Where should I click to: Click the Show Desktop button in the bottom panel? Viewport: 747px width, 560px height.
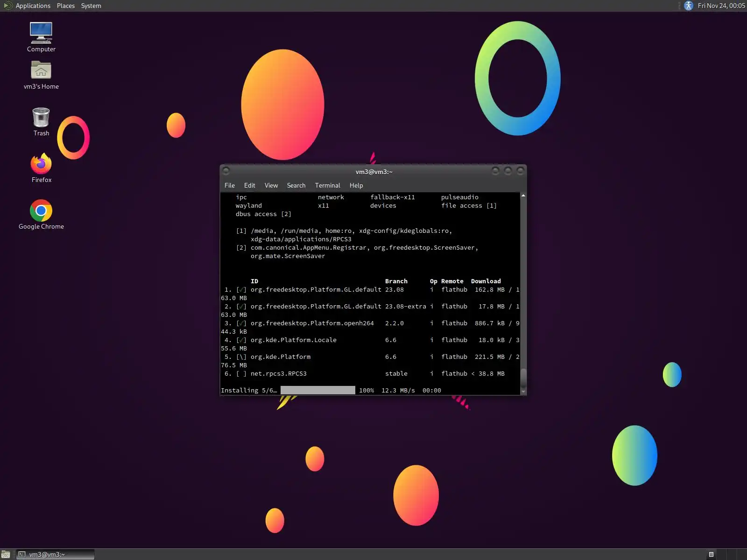pos(6,554)
